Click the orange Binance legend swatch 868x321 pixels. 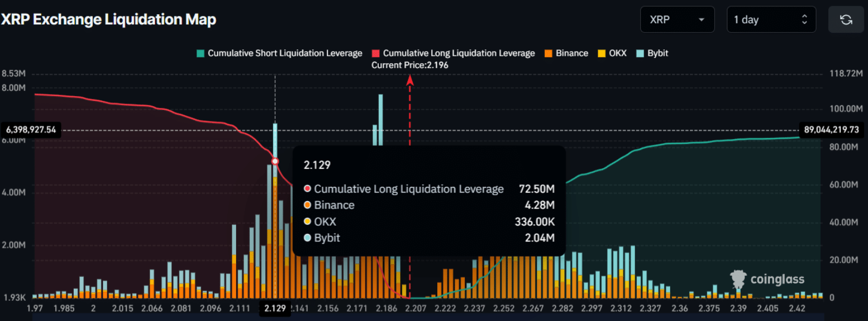point(549,53)
